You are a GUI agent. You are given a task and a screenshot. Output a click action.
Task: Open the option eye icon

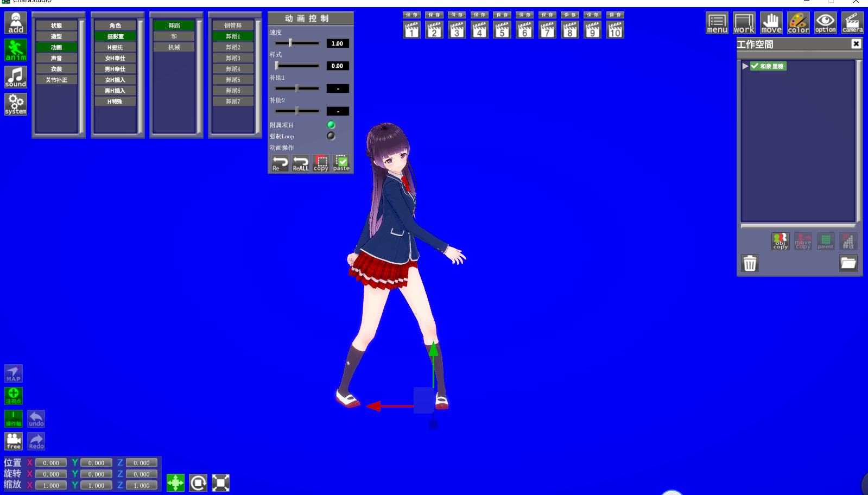pos(826,23)
